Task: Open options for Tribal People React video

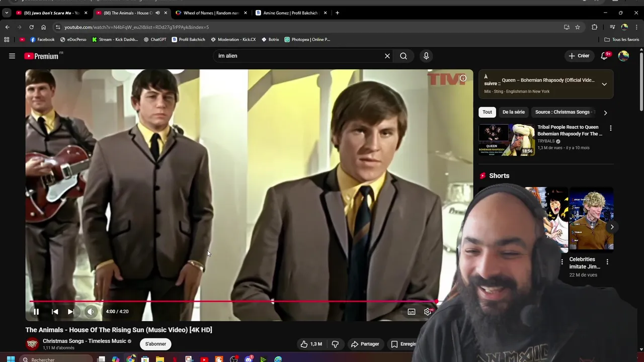Action: click(611, 128)
